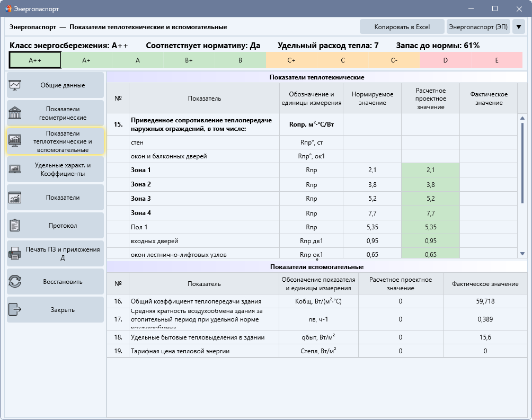The height and width of the screenshot is (420, 532).
Task: Click the Энергопаспорт (ЭП) button
Action: tap(478, 27)
